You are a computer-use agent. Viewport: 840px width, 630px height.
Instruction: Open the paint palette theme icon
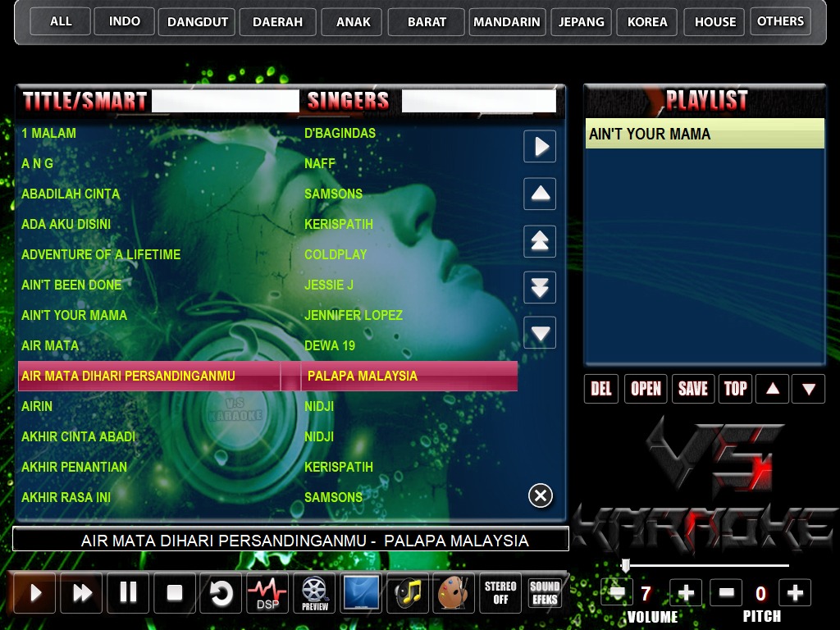(454, 592)
